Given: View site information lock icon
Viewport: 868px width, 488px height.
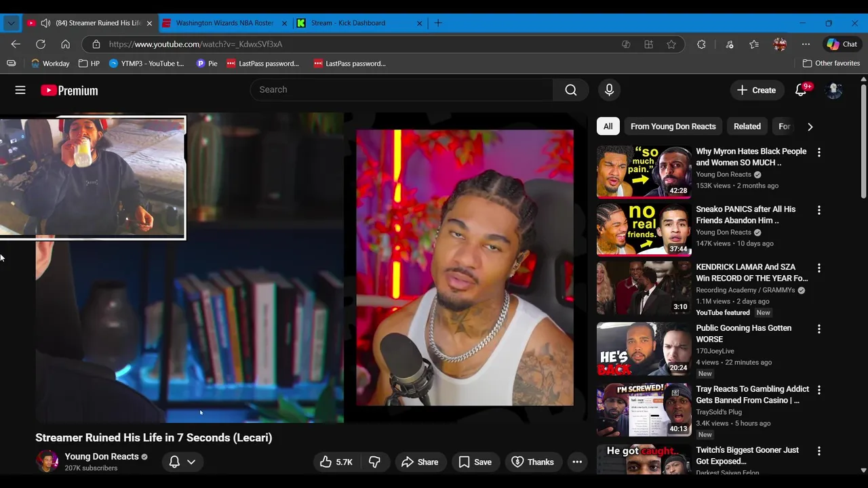Looking at the screenshot, I should 96,44.
